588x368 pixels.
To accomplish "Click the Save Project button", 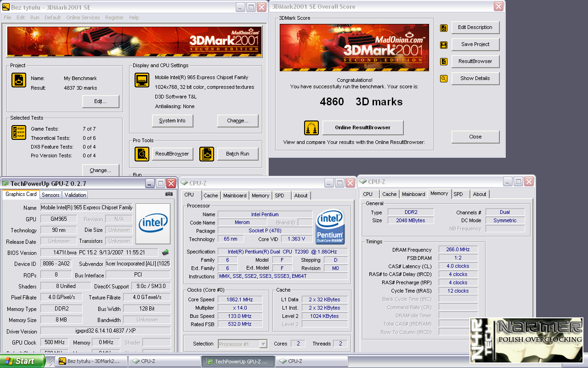I will [x=475, y=44].
